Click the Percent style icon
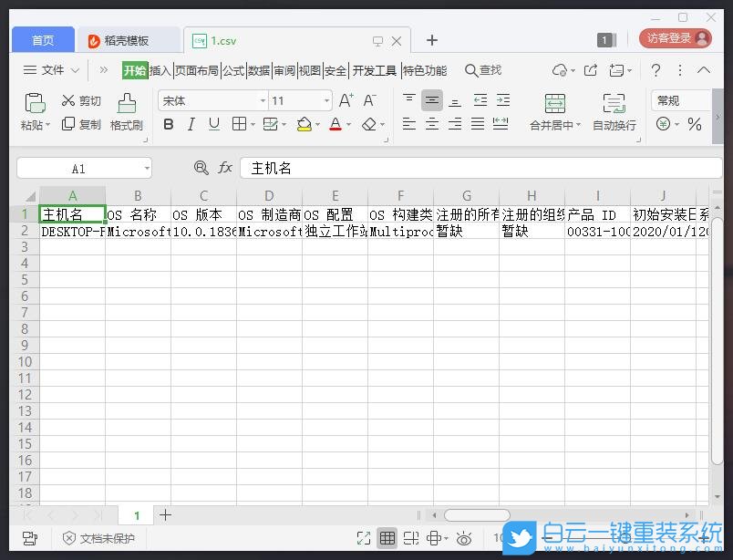 [695, 123]
